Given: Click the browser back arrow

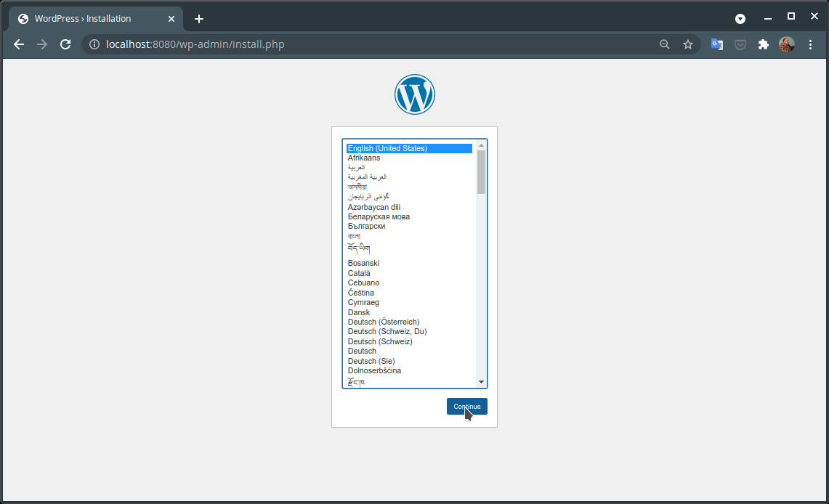Looking at the screenshot, I should [x=19, y=44].
